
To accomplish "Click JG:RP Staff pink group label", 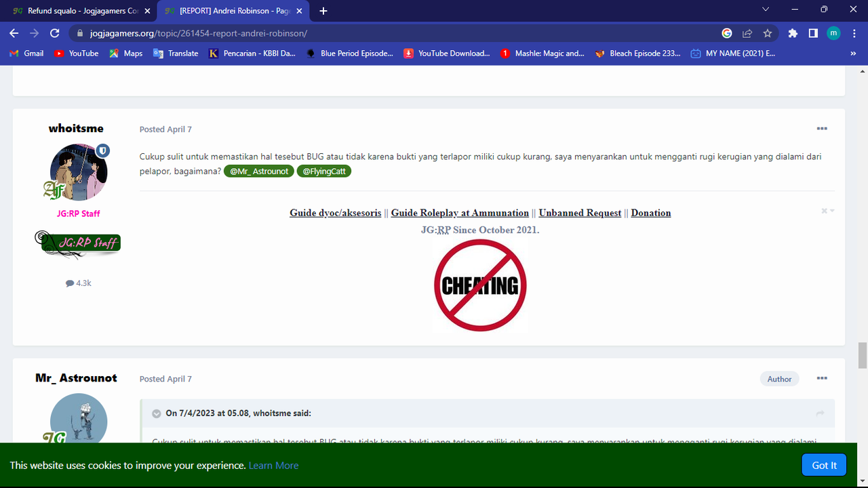I will pos(79,213).
